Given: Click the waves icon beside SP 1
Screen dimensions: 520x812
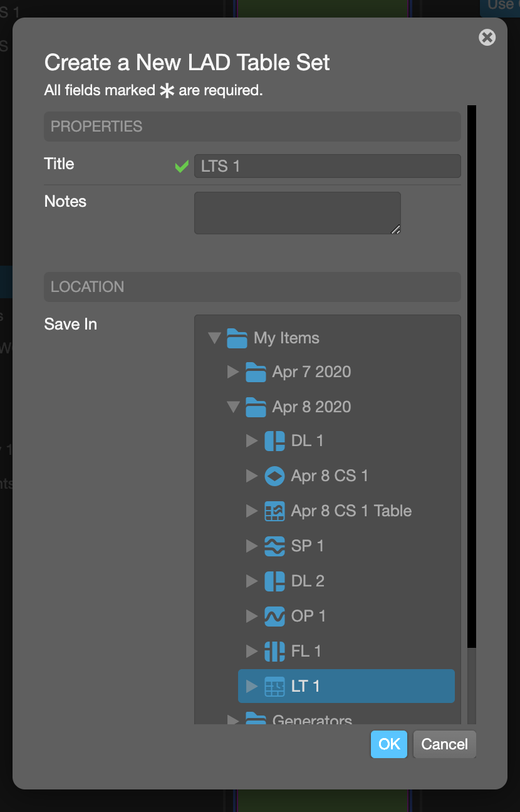Looking at the screenshot, I should pos(274,546).
